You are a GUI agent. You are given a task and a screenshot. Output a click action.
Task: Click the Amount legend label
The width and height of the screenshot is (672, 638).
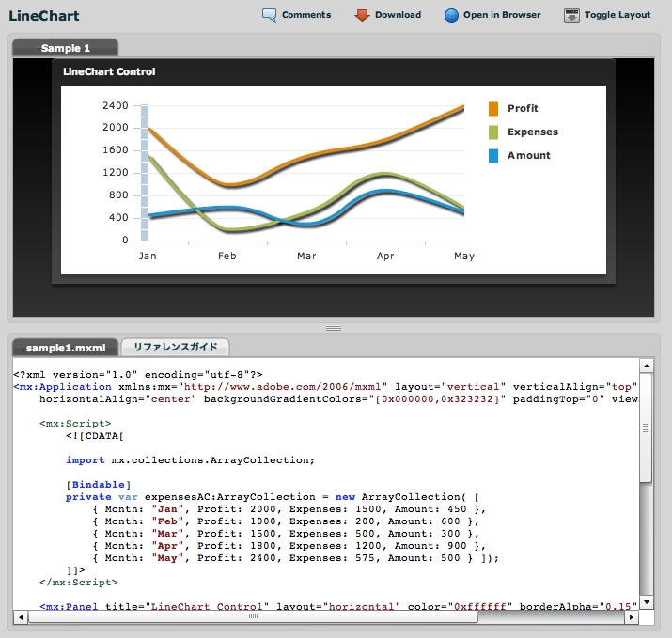529,156
